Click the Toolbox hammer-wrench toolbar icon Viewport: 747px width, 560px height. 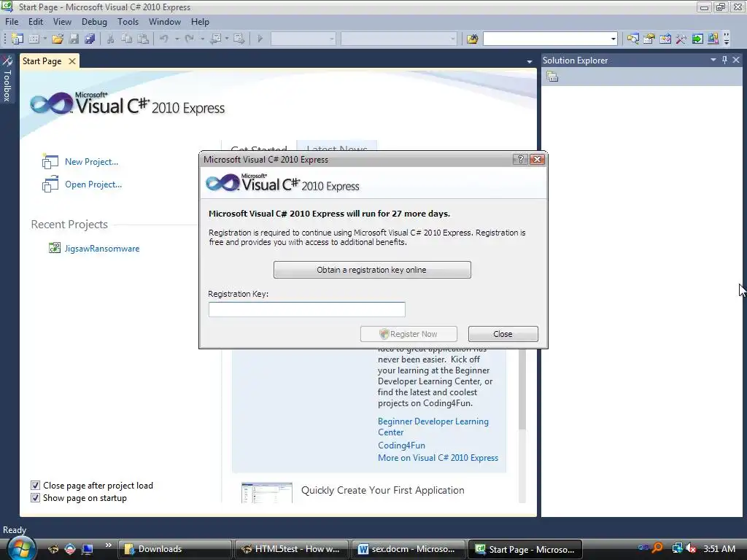[x=681, y=39]
